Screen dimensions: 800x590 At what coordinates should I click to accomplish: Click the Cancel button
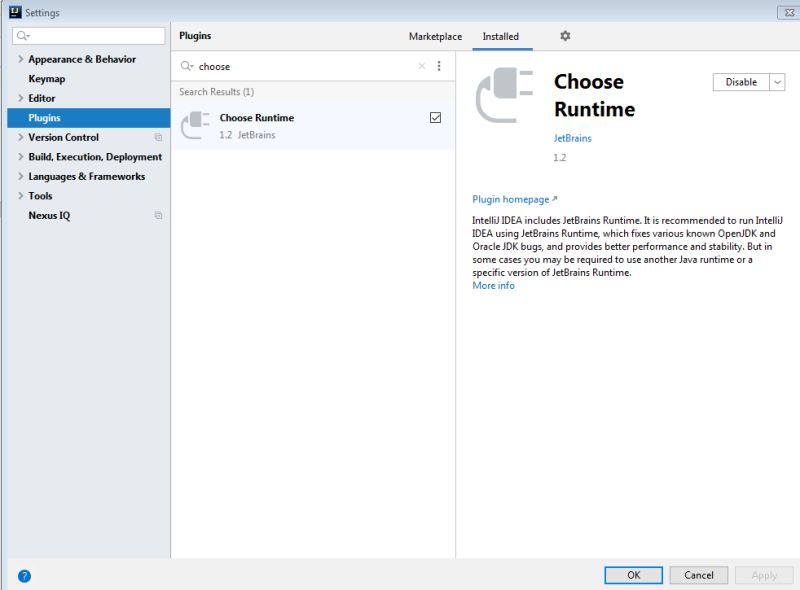pos(698,575)
